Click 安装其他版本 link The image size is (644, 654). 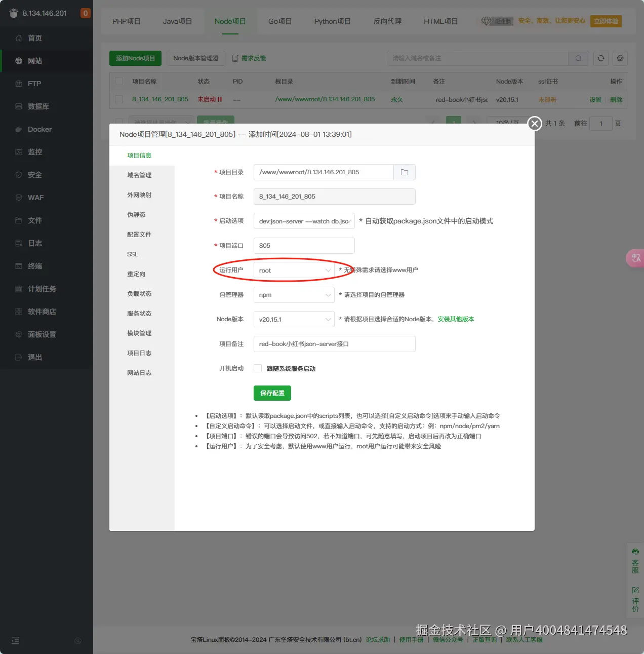(x=456, y=319)
